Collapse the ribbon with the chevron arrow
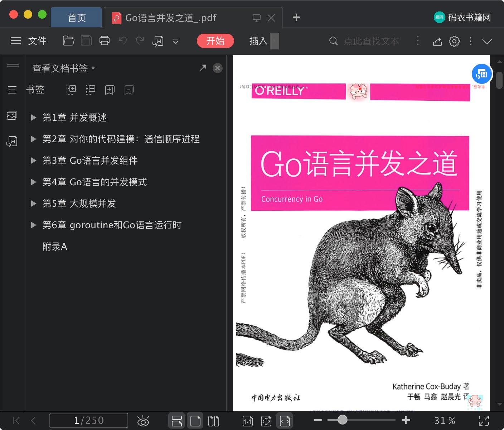This screenshot has height=430, width=504. (487, 42)
